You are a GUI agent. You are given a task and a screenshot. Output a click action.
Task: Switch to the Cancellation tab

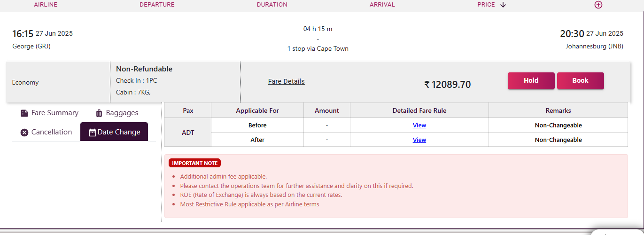tap(46, 132)
